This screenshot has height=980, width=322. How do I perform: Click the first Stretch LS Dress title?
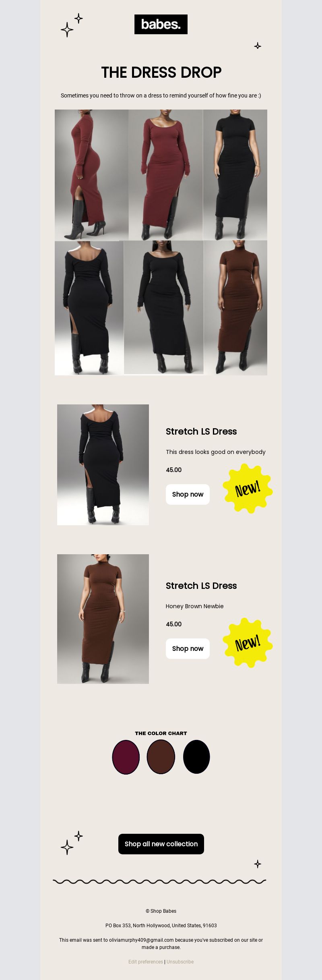pyautogui.click(x=201, y=431)
